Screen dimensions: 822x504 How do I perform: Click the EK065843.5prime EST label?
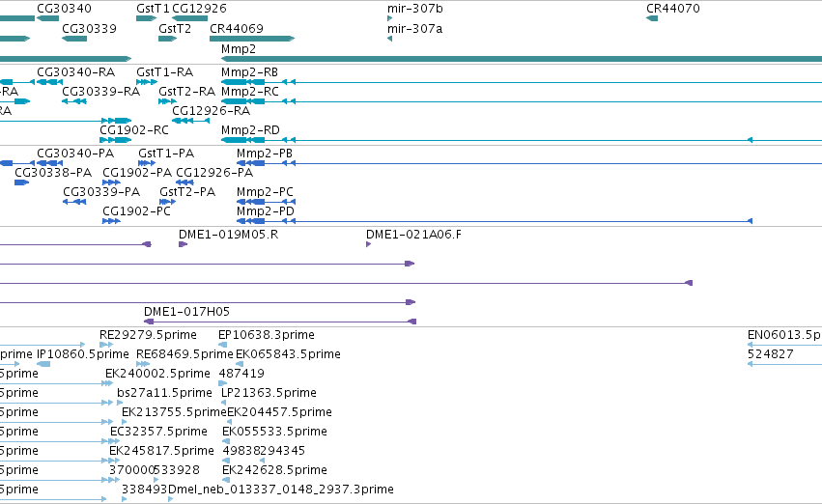(289, 354)
